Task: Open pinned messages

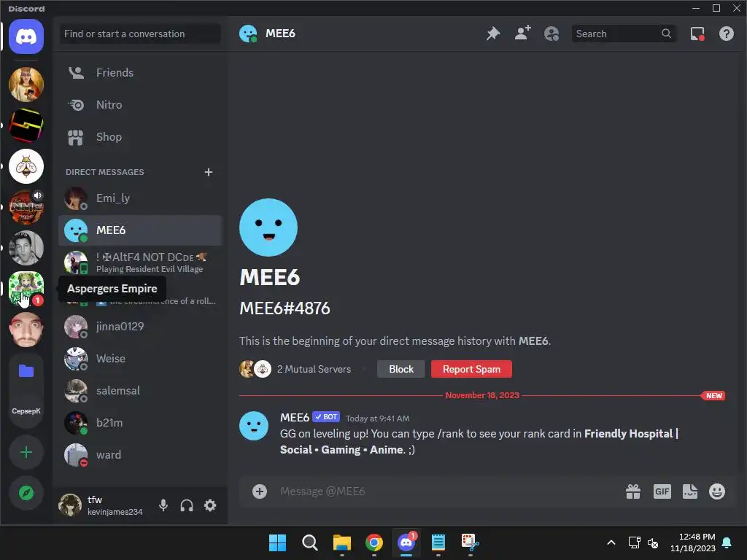Action: point(493,34)
